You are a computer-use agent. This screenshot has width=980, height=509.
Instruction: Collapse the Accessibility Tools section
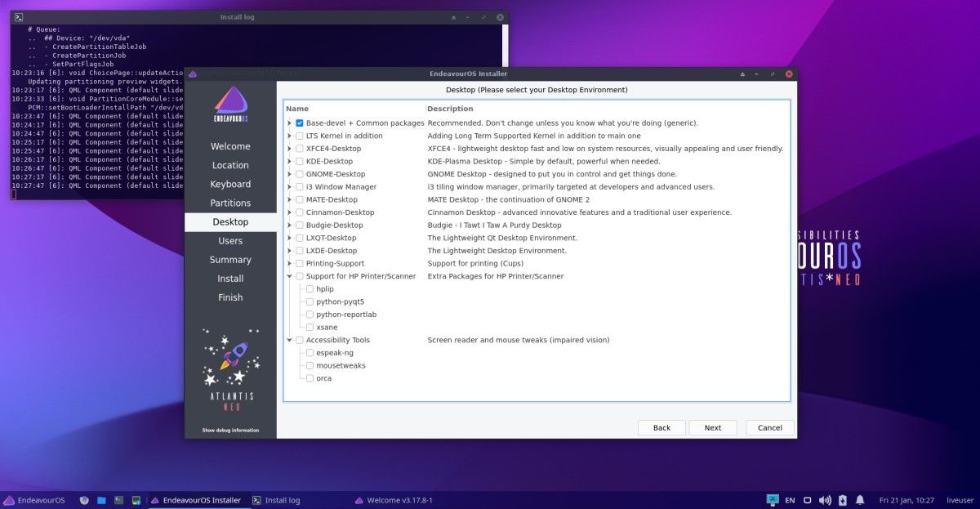click(289, 340)
